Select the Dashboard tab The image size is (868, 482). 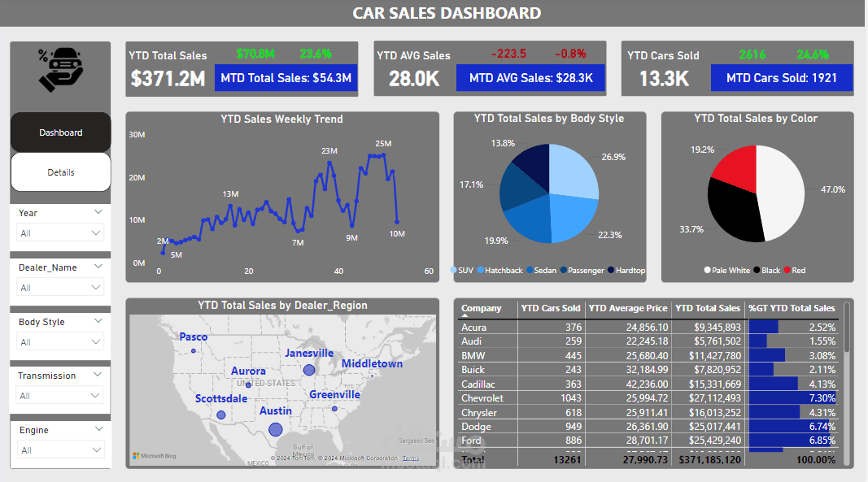(60, 132)
